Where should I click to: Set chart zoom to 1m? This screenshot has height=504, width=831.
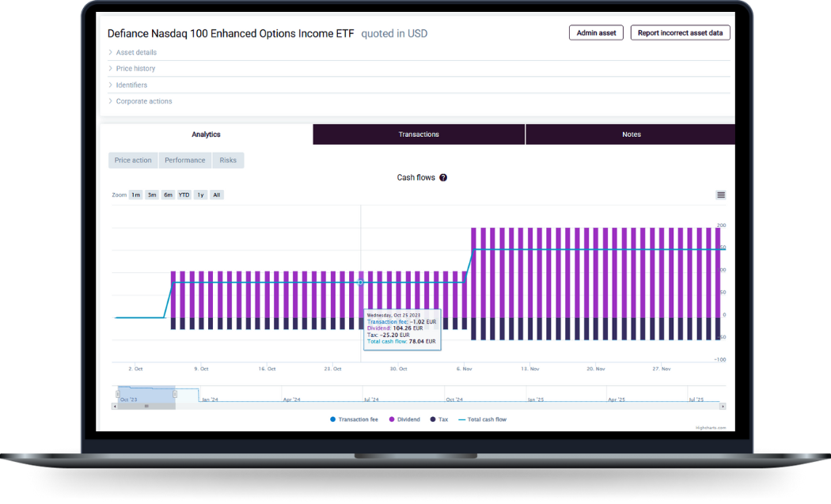pos(135,195)
